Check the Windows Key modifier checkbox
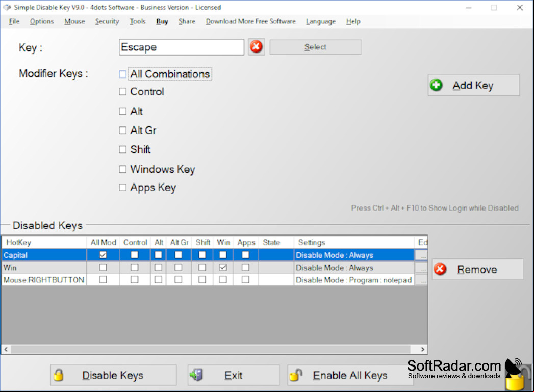The image size is (534, 392). tap(122, 169)
